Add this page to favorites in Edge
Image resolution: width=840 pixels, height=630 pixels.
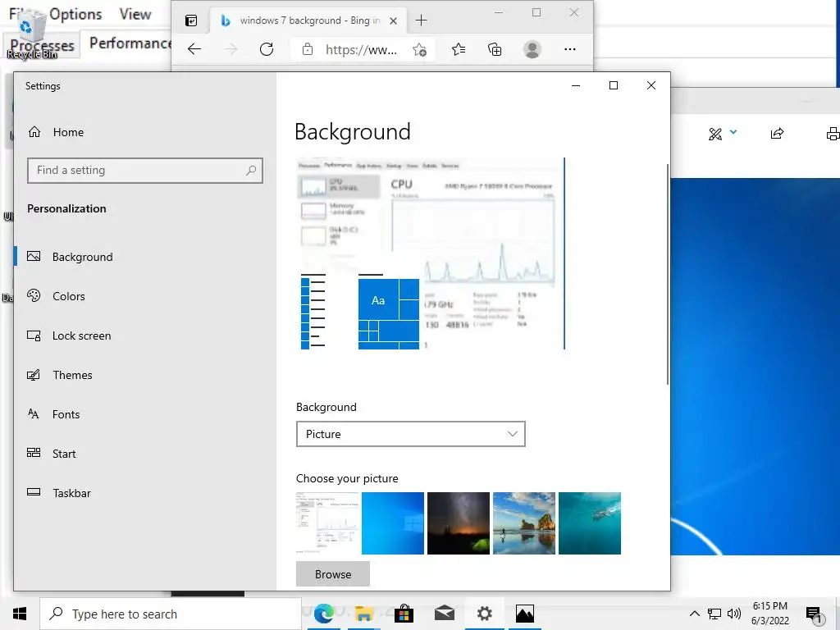click(x=419, y=50)
